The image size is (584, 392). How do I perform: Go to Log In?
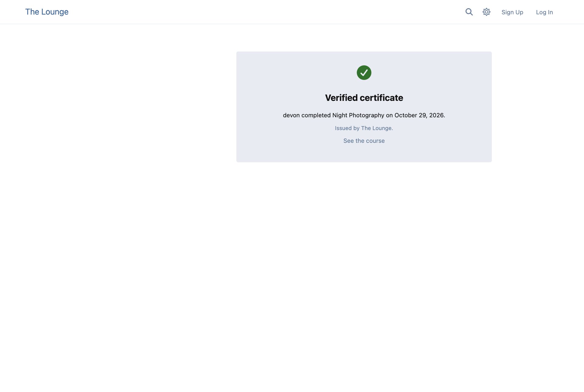click(x=544, y=12)
